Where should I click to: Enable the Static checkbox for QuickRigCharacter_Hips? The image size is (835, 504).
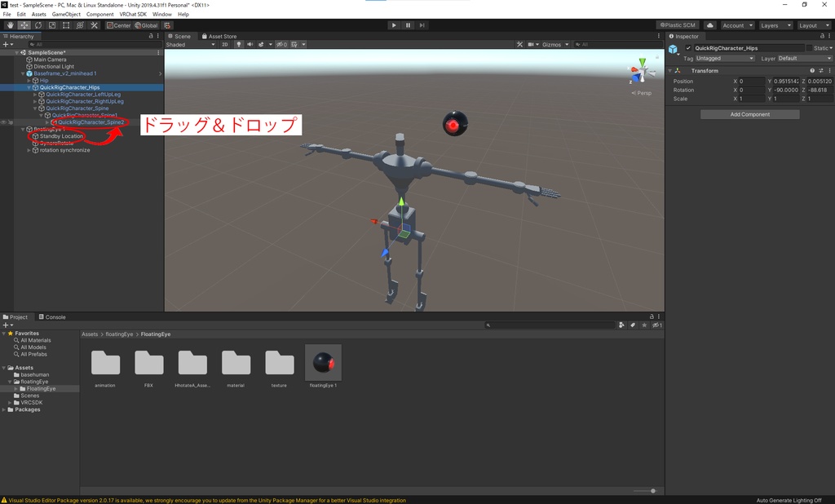[x=808, y=48]
